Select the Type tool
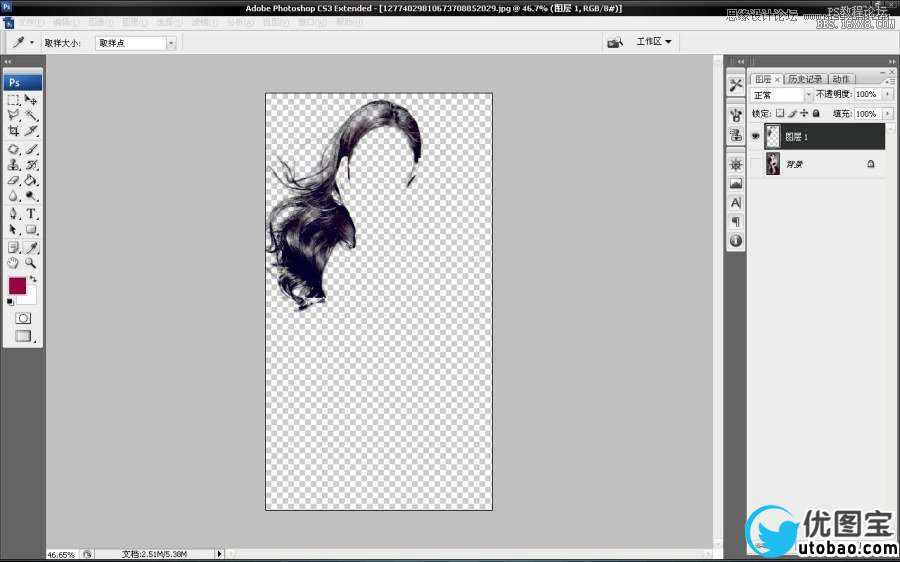The height and width of the screenshot is (562, 900). (31, 214)
